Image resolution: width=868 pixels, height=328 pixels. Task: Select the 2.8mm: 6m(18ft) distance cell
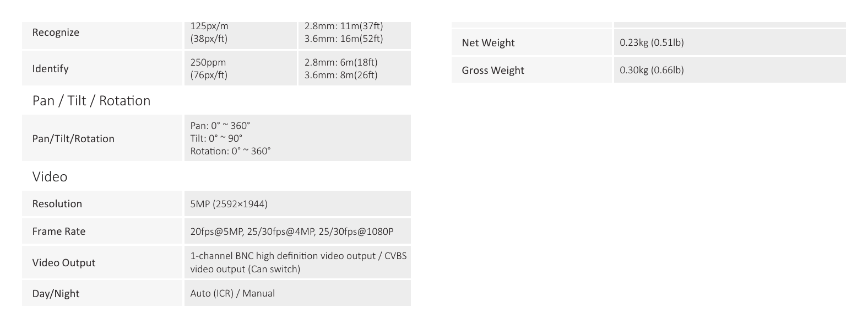click(x=341, y=62)
